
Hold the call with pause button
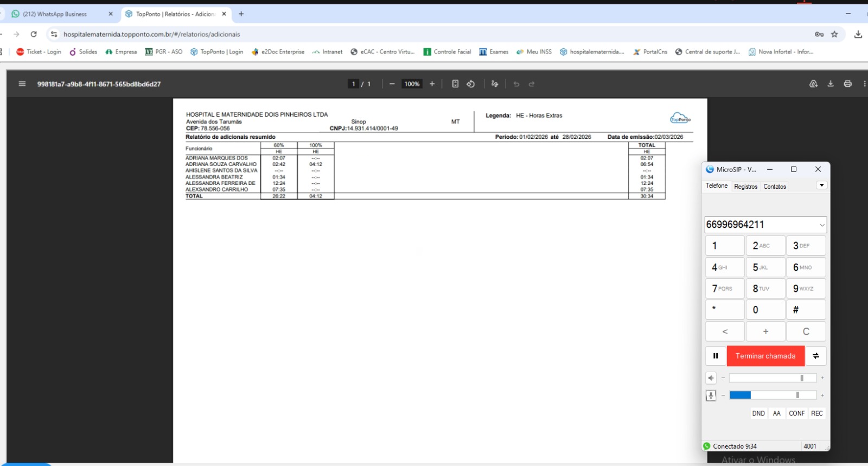(716, 356)
